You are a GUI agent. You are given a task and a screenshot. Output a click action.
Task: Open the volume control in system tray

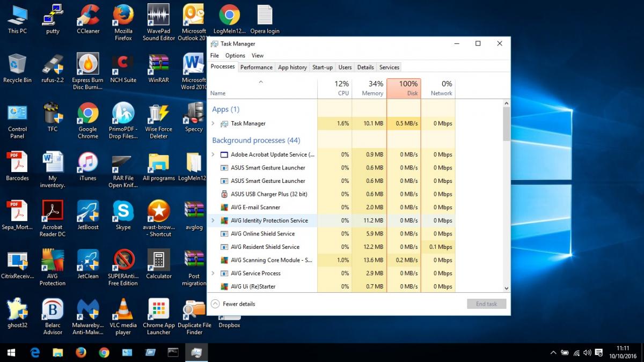tap(588, 353)
